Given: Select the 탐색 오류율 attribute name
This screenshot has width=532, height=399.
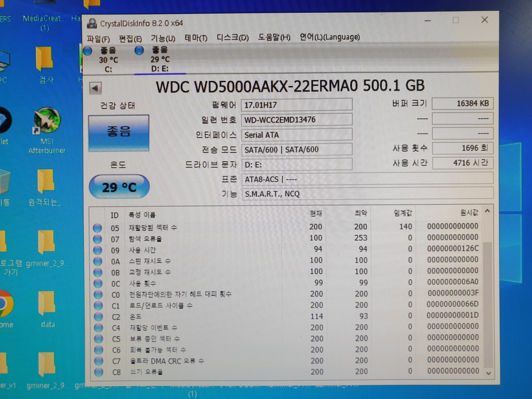Looking at the screenshot, I should pos(146,239).
